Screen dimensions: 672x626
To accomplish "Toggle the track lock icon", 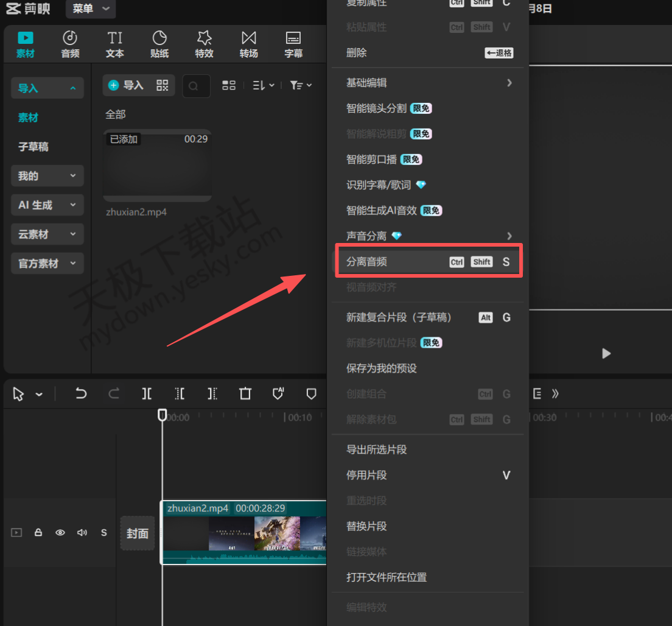I will click(x=38, y=533).
